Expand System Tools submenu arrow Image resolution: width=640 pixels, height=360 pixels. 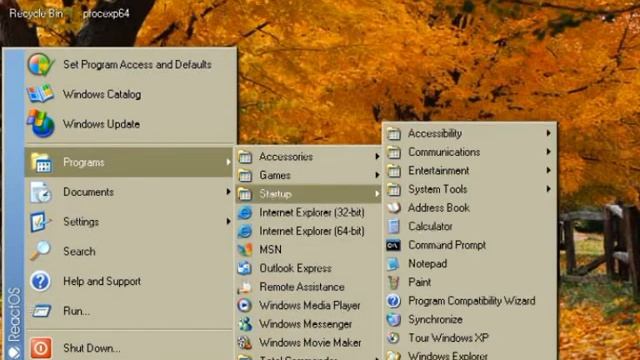pyautogui.click(x=549, y=189)
